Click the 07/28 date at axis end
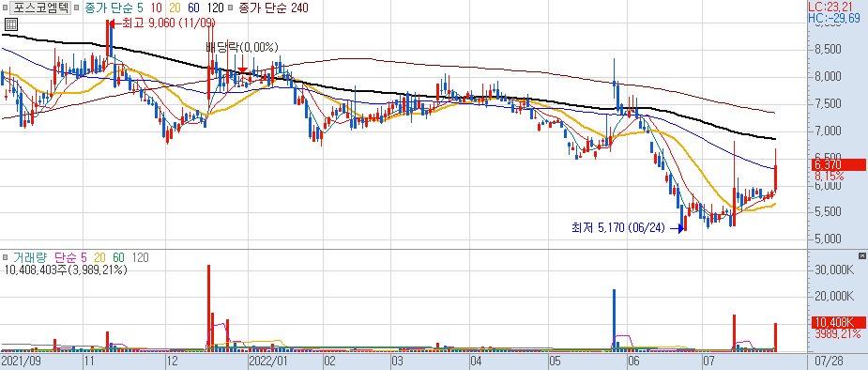The image size is (868, 370). coord(833,362)
